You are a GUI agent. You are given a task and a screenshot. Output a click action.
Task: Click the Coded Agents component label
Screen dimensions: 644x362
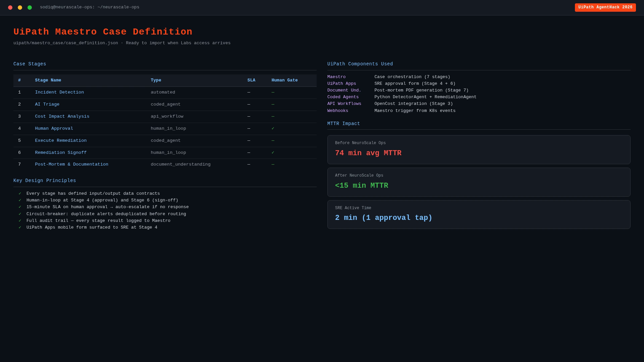[x=343, y=97]
